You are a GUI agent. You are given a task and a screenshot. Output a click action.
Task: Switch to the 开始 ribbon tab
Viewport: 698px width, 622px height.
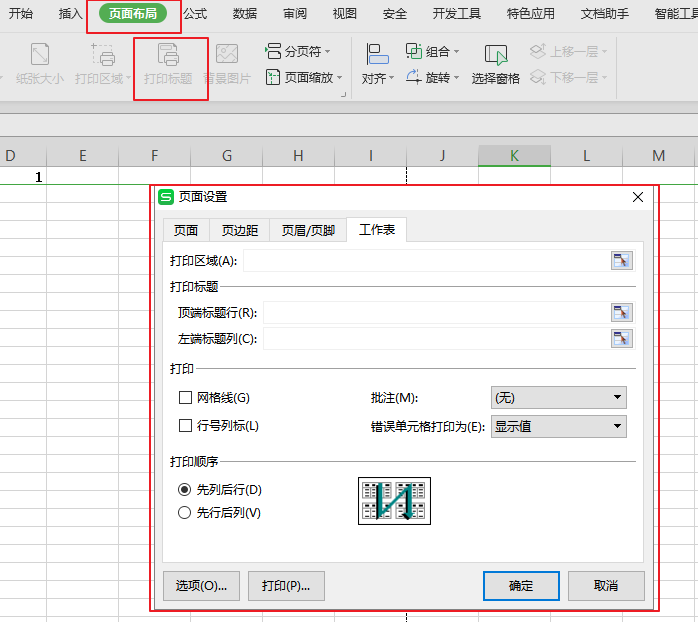coord(21,14)
